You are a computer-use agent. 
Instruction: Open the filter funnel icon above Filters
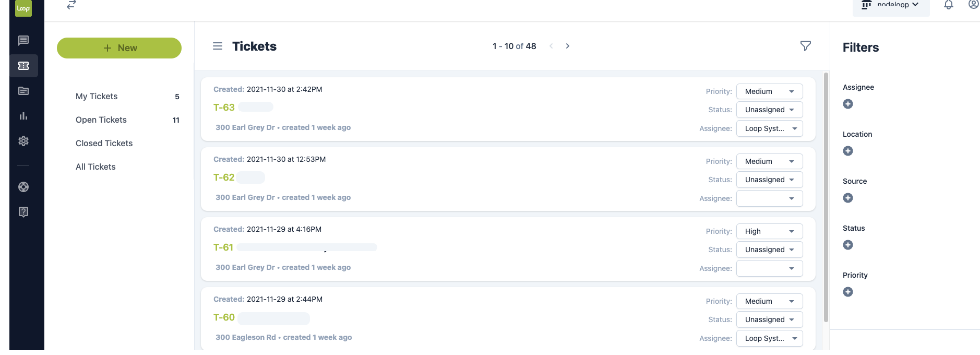(x=805, y=46)
